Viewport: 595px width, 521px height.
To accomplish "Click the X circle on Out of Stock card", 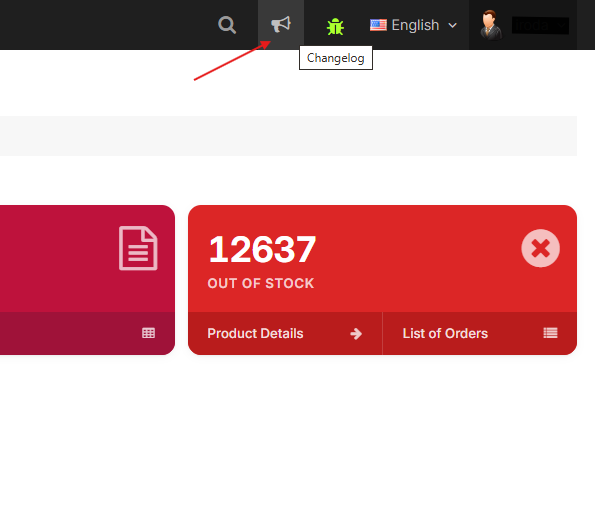I will pos(540,248).
